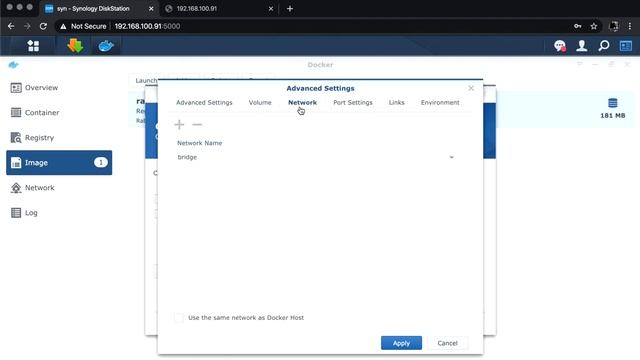Bookmark this page with the star icon
Viewport: 640px width, 360px height.
[594, 26]
